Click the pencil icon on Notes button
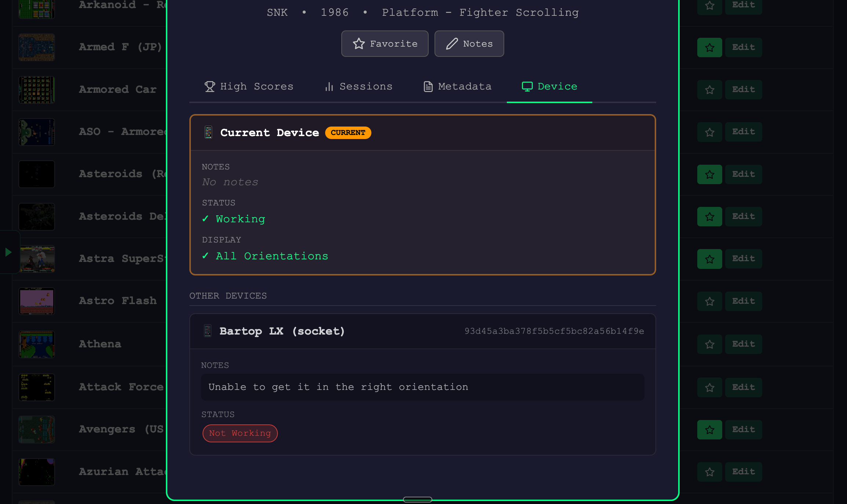 (x=452, y=44)
